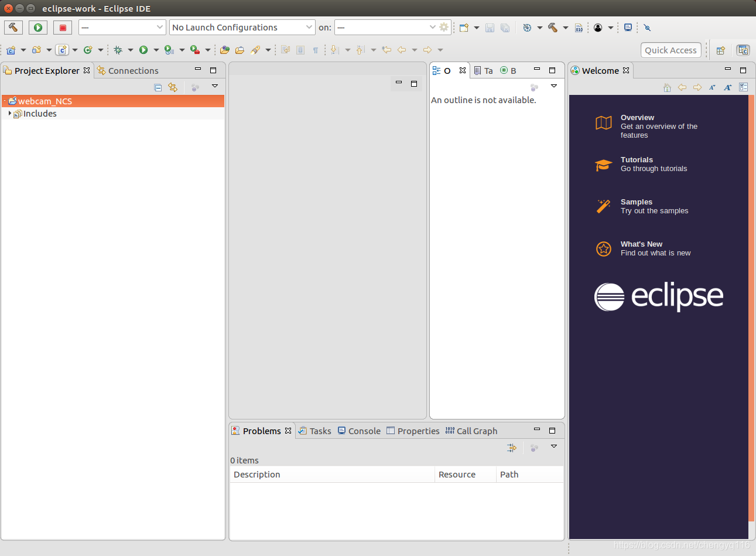Click the New C source file icon

click(62, 50)
